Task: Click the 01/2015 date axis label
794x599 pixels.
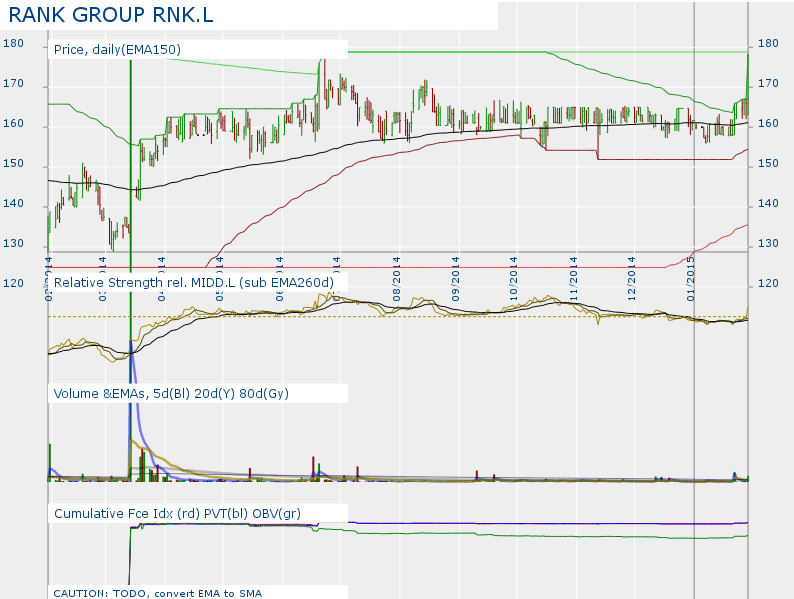Action: pos(691,279)
